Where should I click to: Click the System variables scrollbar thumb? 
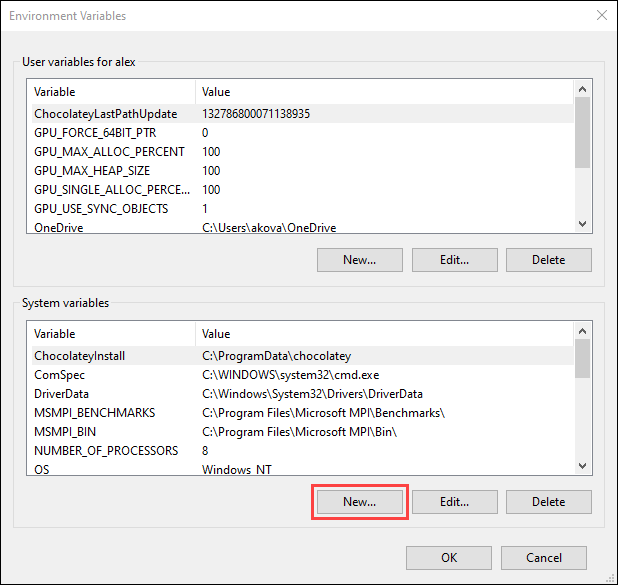click(582, 359)
